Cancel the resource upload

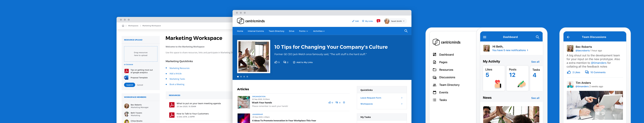coord(140,85)
